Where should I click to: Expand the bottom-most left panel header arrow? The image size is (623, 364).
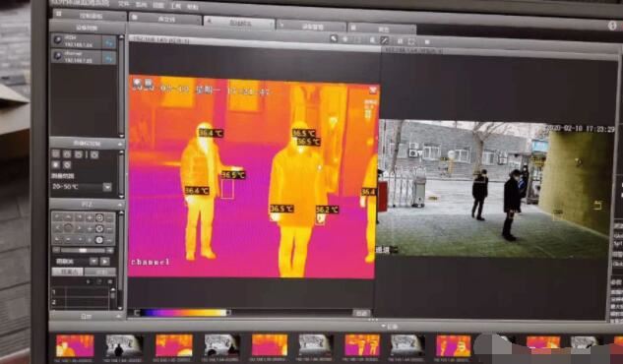click(x=119, y=316)
